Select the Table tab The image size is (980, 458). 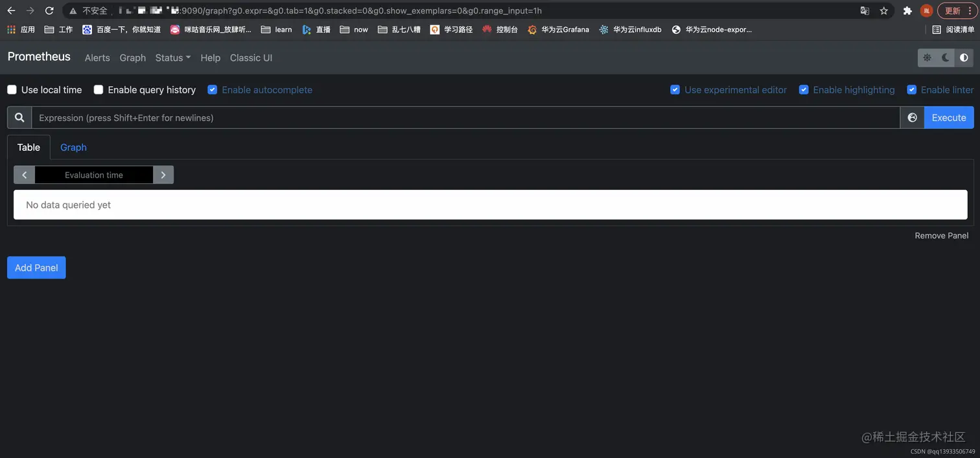click(29, 147)
